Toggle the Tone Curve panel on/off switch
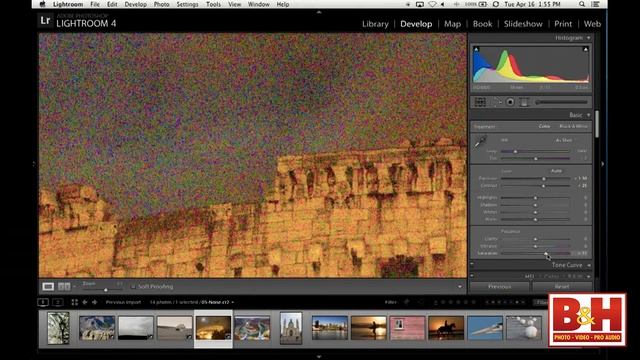Image resolution: width=640 pixels, height=360 pixels. [x=472, y=264]
